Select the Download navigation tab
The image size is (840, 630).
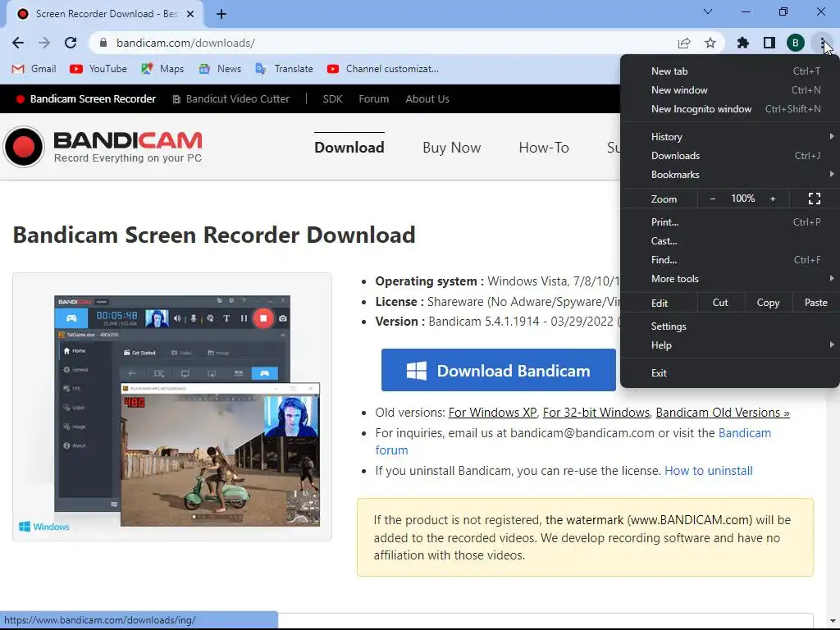(x=349, y=148)
